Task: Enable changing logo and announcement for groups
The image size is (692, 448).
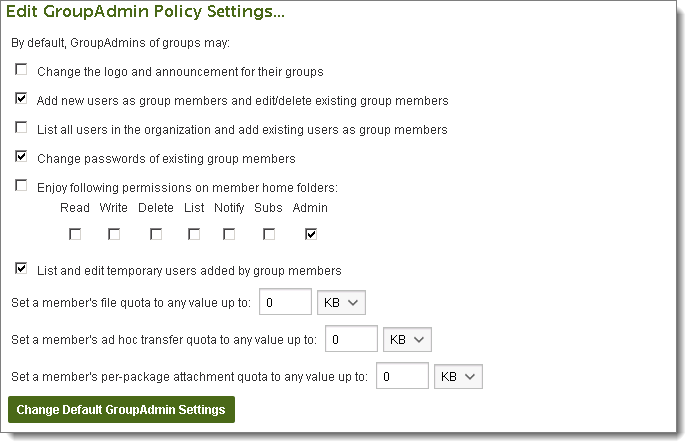Action: 21,71
